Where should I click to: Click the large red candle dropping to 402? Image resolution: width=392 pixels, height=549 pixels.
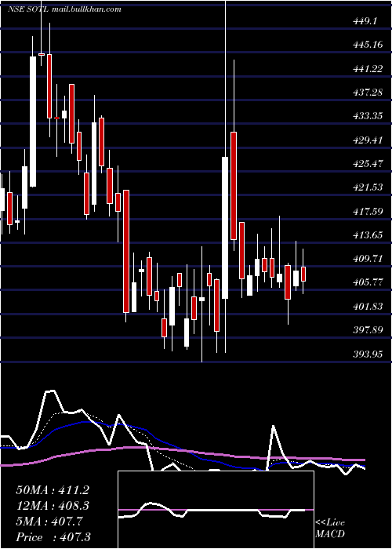126,251
